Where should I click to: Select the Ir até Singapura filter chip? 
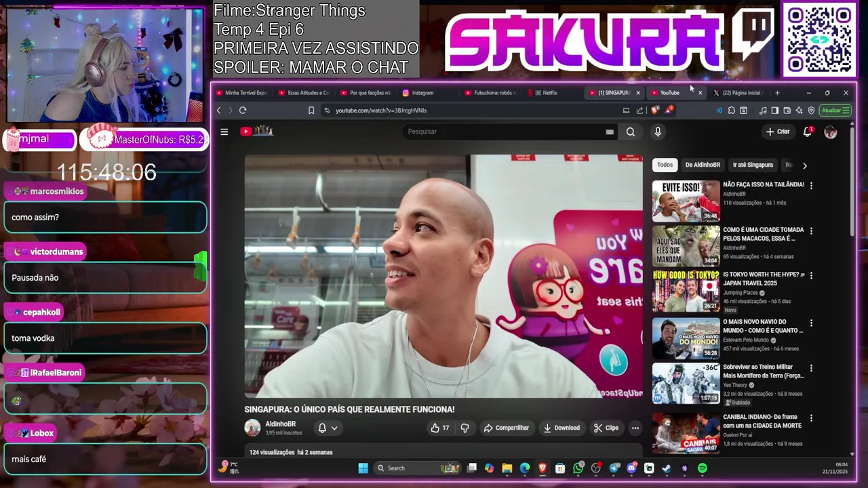click(x=753, y=165)
